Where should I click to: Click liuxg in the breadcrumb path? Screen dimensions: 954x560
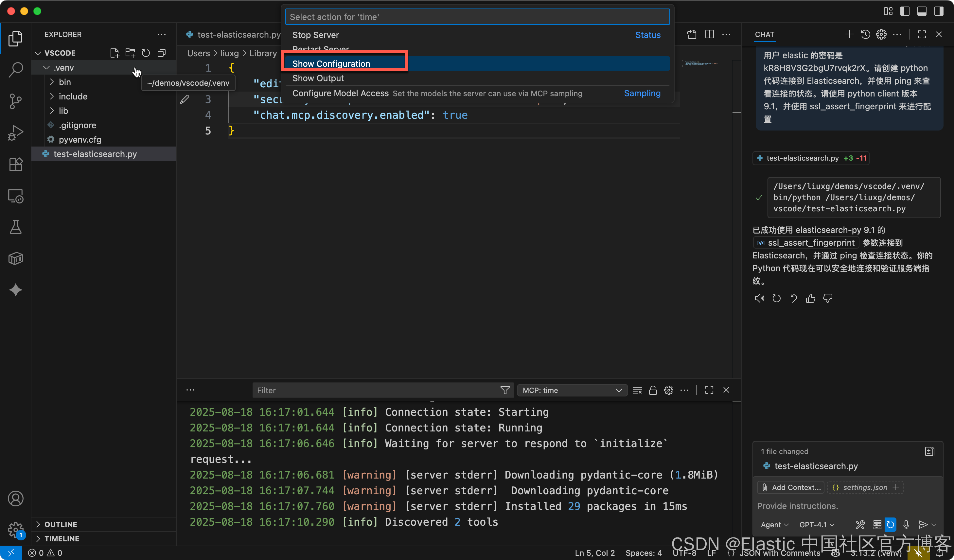coord(229,53)
